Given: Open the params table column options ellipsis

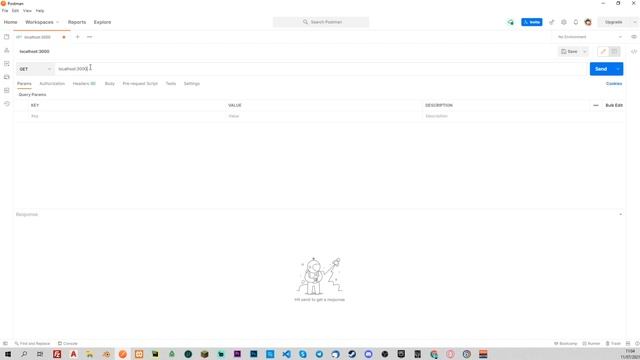Looking at the screenshot, I should pyautogui.click(x=596, y=105).
